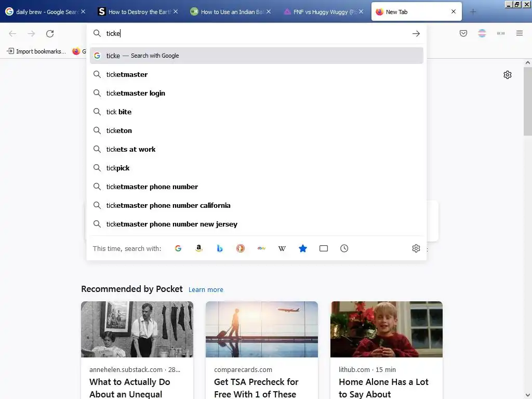Search with Google one-off engine icon
Viewport: 532px width, 399px height.
point(178,248)
